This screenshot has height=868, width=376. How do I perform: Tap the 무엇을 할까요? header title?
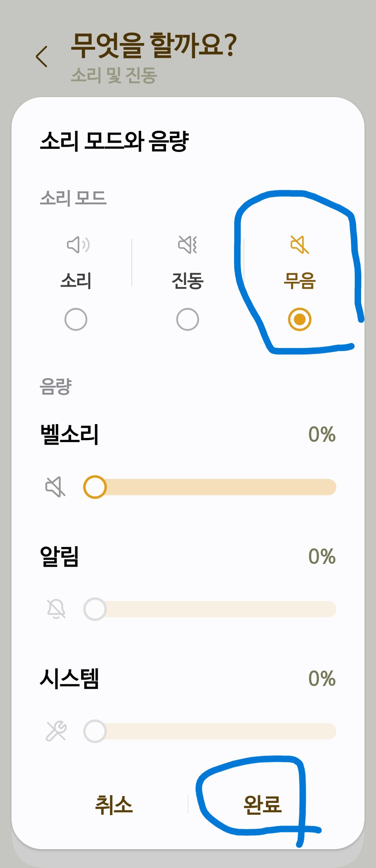point(154,45)
